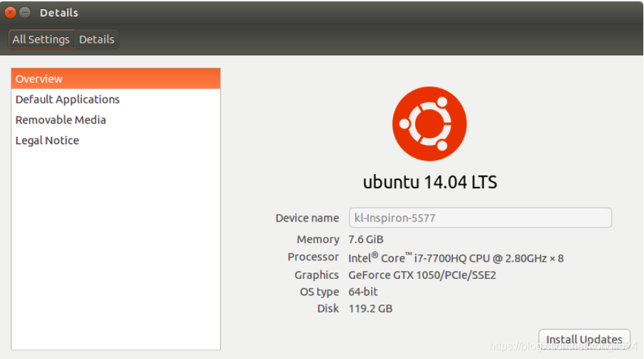
Task: Click the Device name input field
Action: pos(480,217)
